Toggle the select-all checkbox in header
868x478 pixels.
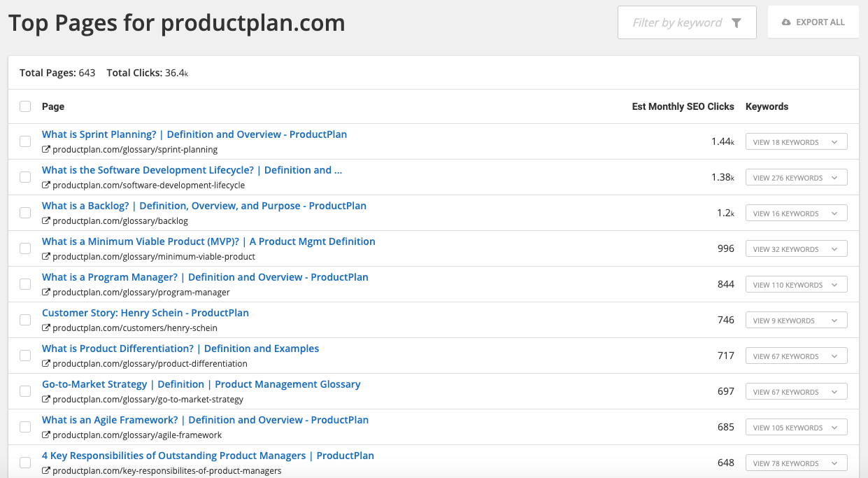(25, 106)
